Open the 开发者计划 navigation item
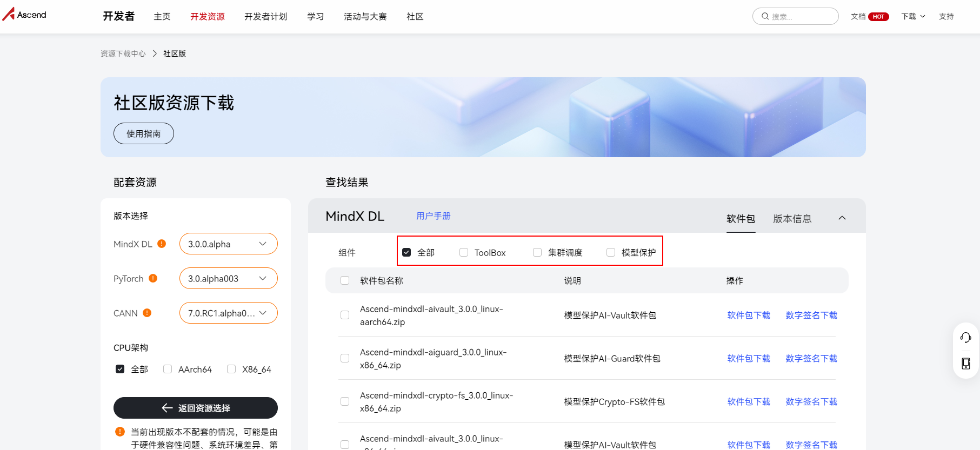 (x=266, y=17)
